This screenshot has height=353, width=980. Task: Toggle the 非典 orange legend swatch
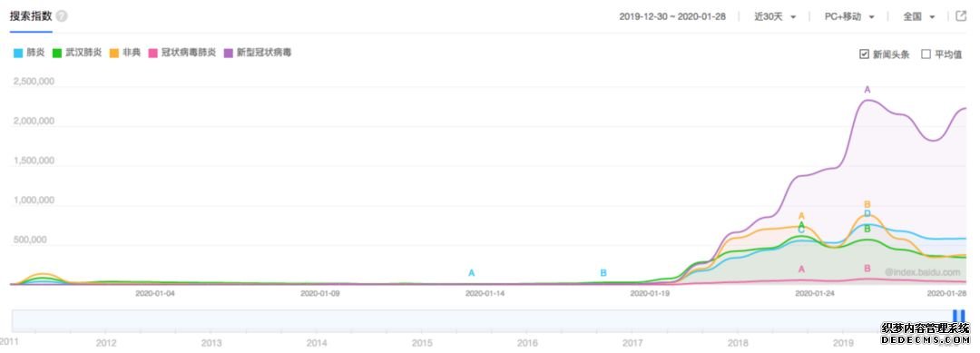point(114,54)
